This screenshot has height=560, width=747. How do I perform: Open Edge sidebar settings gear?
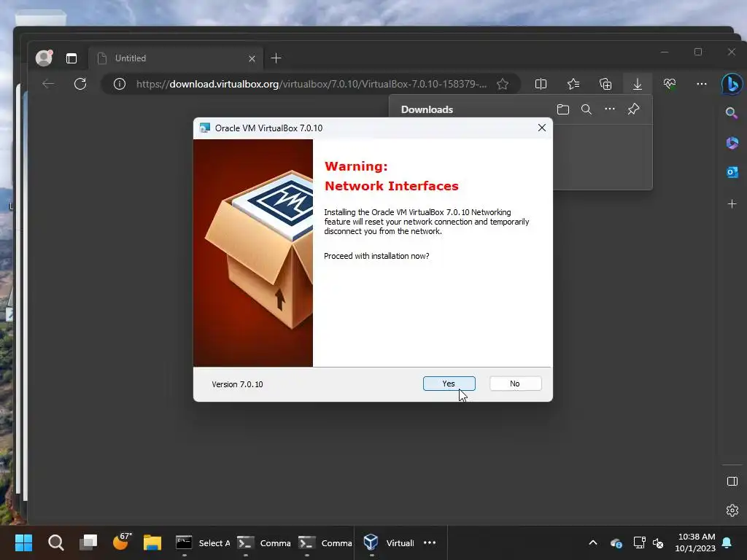[732, 510]
